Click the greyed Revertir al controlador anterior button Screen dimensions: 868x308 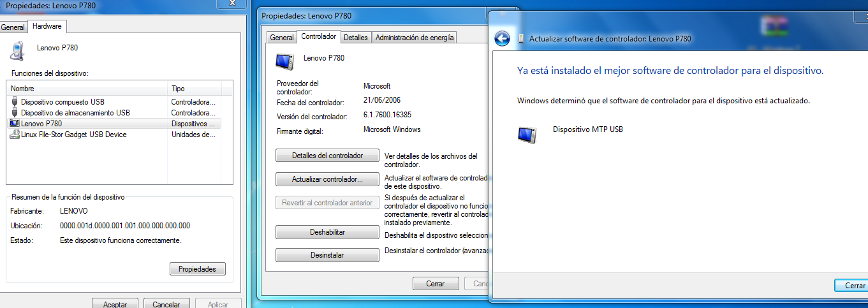click(328, 203)
